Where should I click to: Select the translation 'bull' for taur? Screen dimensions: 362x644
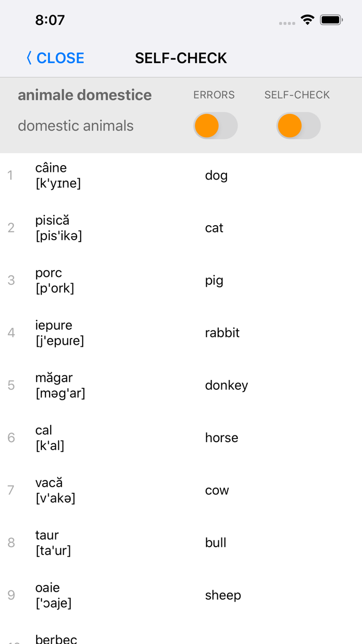point(216,543)
